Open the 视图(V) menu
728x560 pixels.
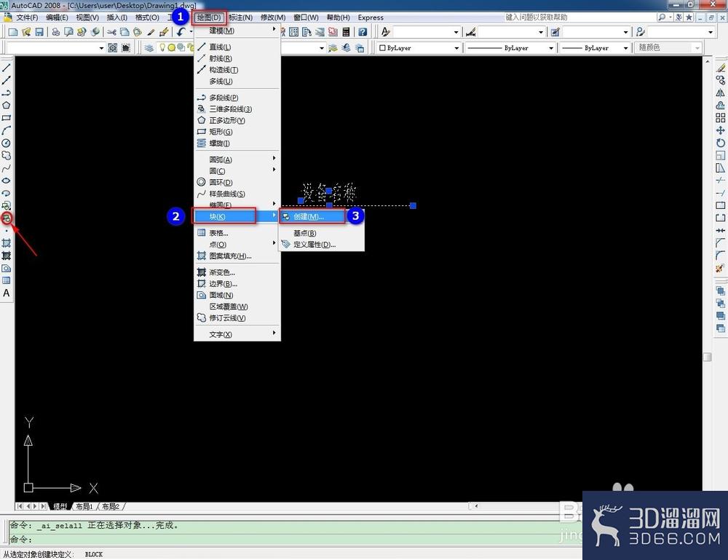coord(87,17)
